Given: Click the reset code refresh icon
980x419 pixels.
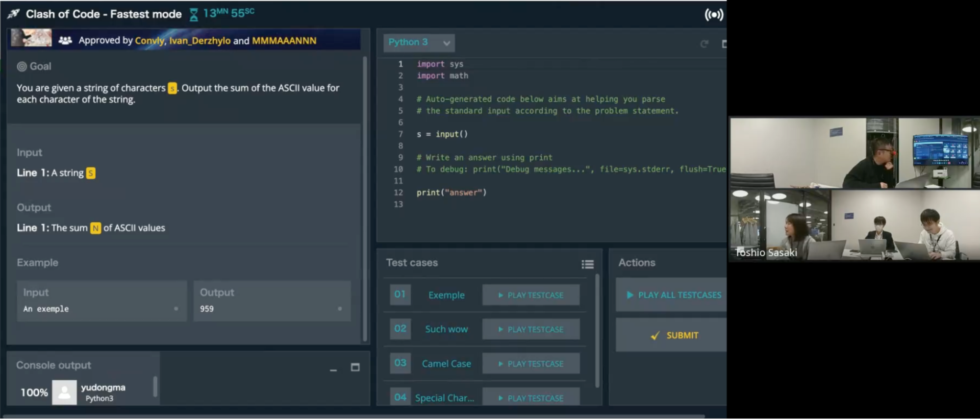Looking at the screenshot, I should (704, 44).
